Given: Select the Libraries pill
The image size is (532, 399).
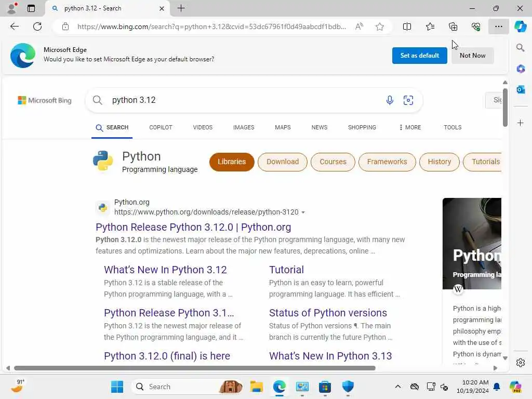Looking at the screenshot, I should click(231, 162).
